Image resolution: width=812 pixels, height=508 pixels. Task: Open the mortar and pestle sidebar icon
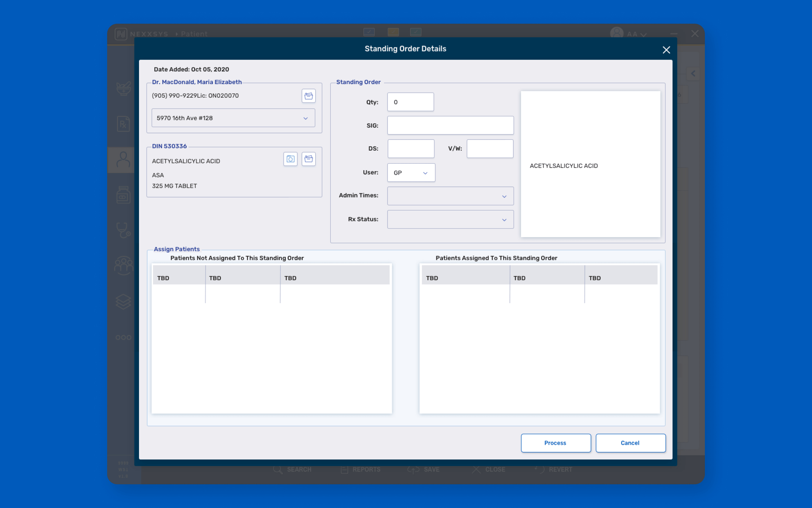click(x=123, y=88)
